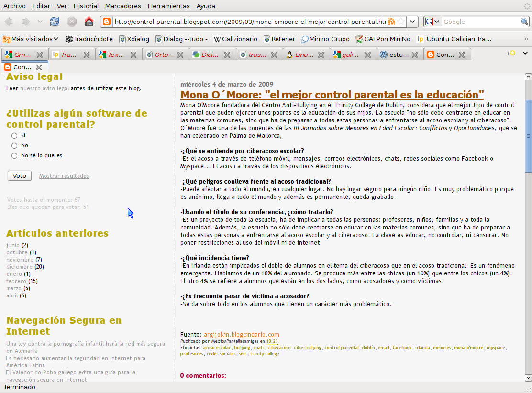Close the Linu... tab

pos(321,55)
